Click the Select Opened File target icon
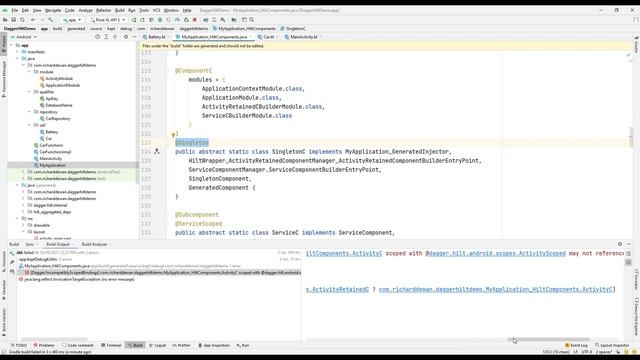 (x=97, y=37)
